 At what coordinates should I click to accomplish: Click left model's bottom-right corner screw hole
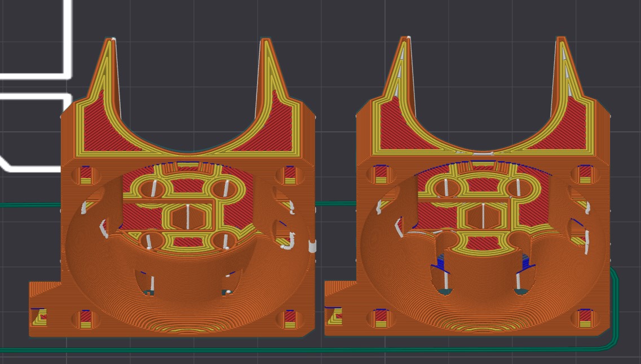[288, 318]
